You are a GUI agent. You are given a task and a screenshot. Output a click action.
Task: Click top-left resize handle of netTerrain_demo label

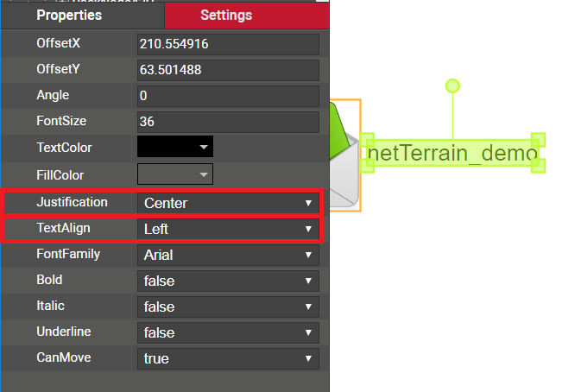point(368,140)
